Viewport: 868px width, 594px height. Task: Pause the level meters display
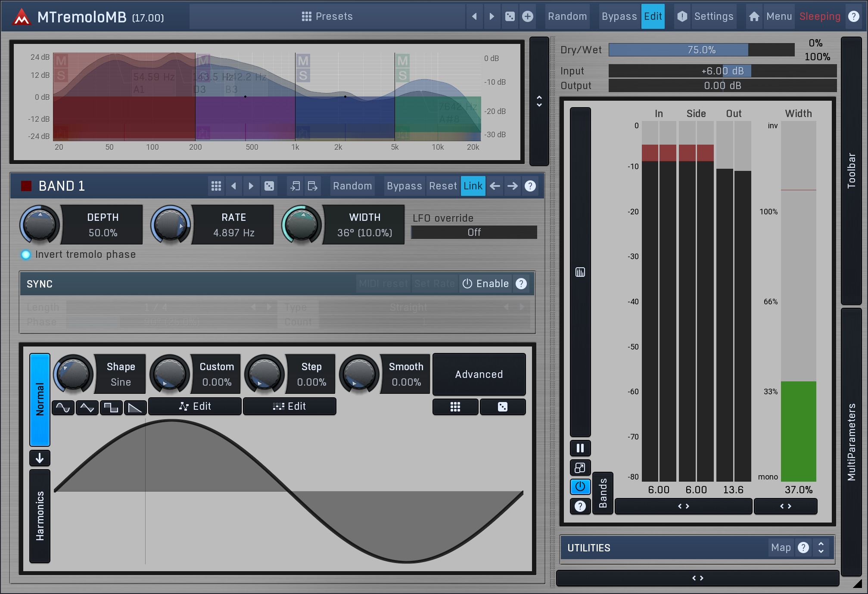tap(580, 448)
